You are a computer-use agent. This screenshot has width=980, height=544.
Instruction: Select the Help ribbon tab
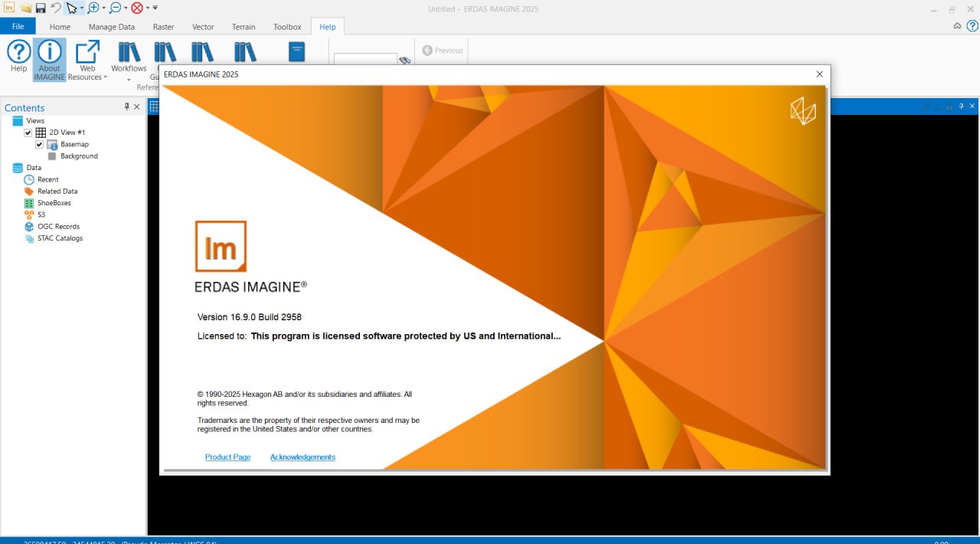328,27
